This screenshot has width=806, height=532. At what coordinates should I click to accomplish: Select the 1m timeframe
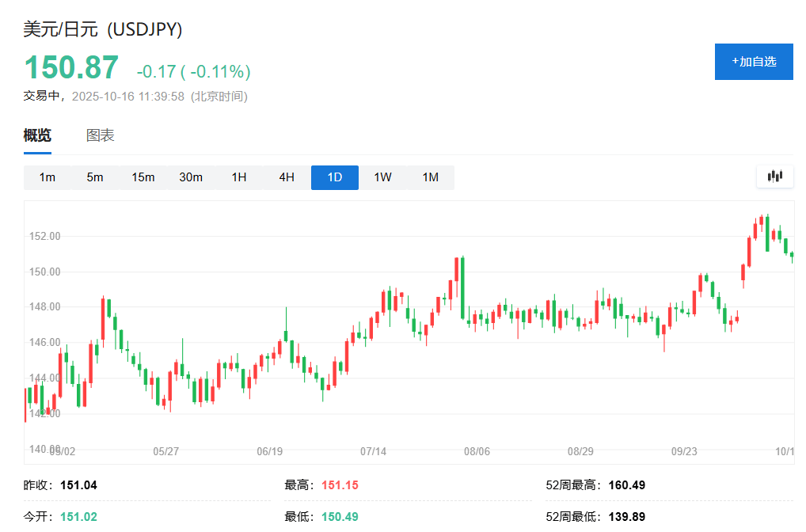[48, 177]
